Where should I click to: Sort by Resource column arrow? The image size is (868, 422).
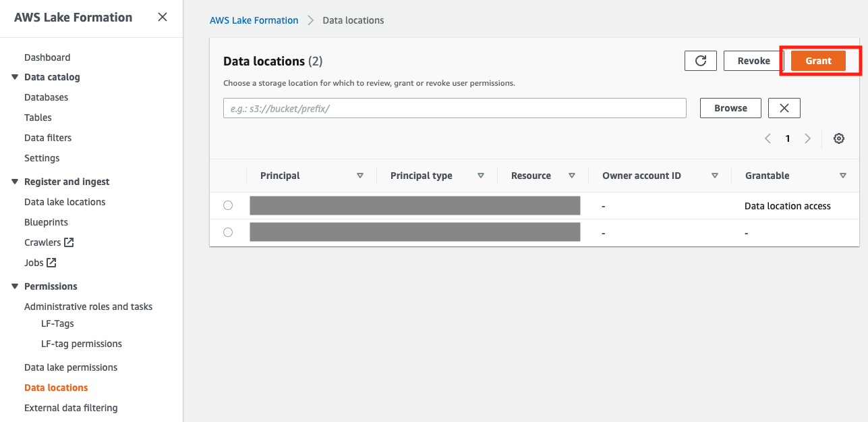click(x=572, y=176)
